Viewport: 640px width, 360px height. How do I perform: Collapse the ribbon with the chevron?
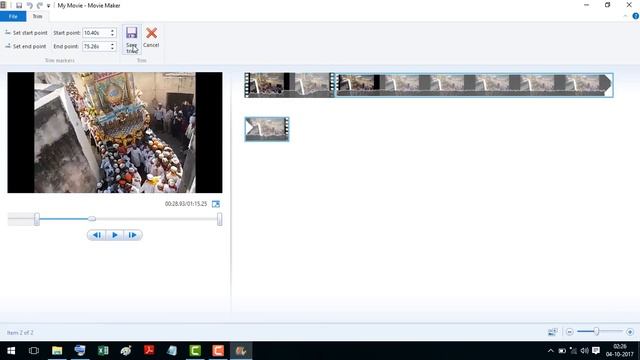(625, 16)
